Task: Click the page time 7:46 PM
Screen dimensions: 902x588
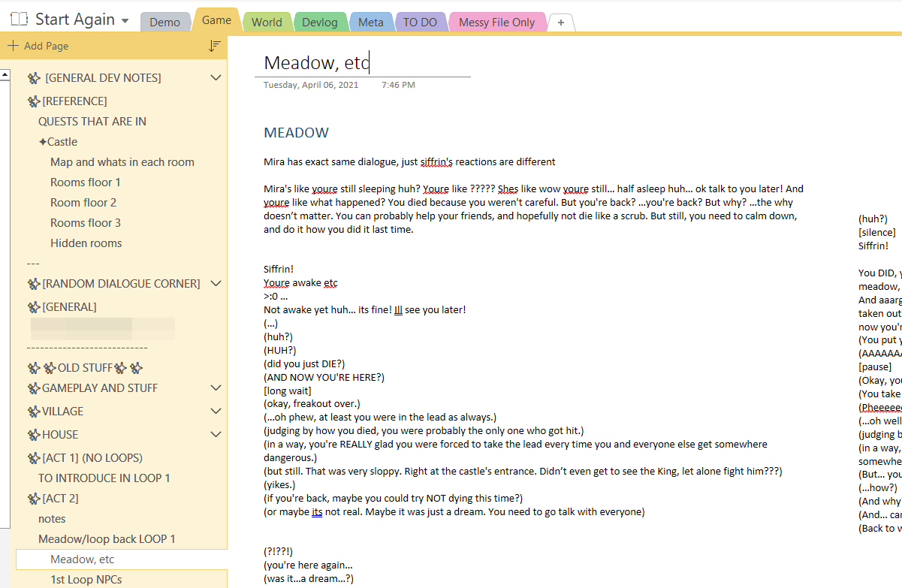Action: pos(398,85)
